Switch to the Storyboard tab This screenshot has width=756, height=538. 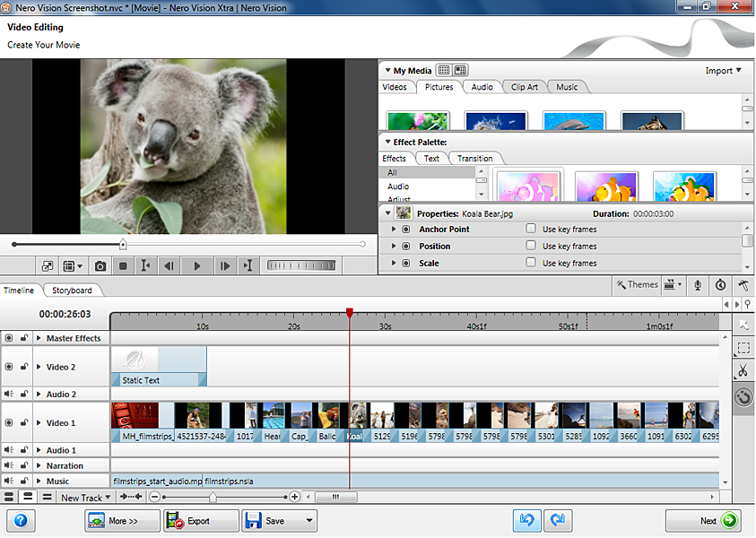pos(72,291)
